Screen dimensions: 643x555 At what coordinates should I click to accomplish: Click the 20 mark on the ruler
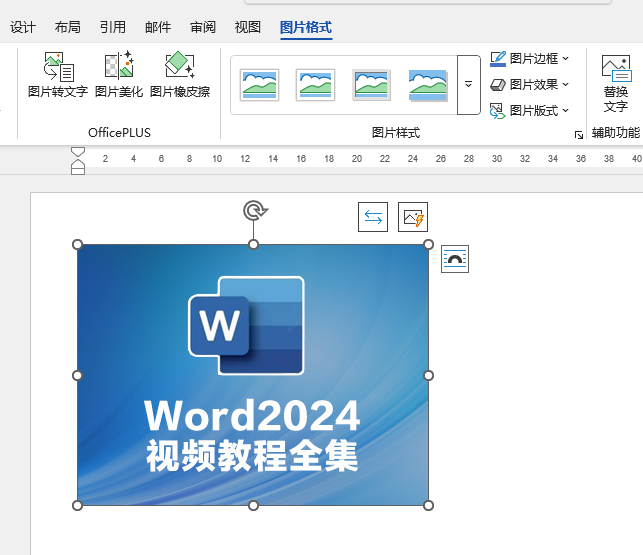coord(357,159)
